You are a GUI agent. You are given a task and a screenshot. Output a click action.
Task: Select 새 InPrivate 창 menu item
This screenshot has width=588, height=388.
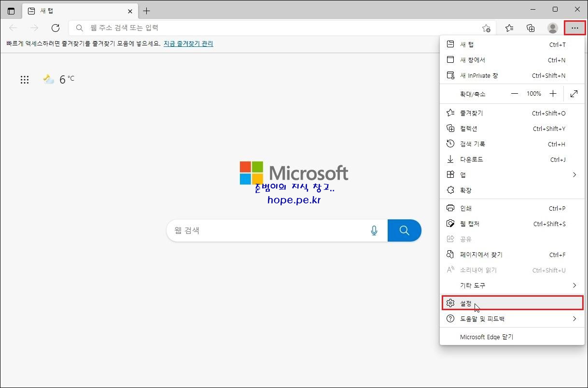point(512,75)
